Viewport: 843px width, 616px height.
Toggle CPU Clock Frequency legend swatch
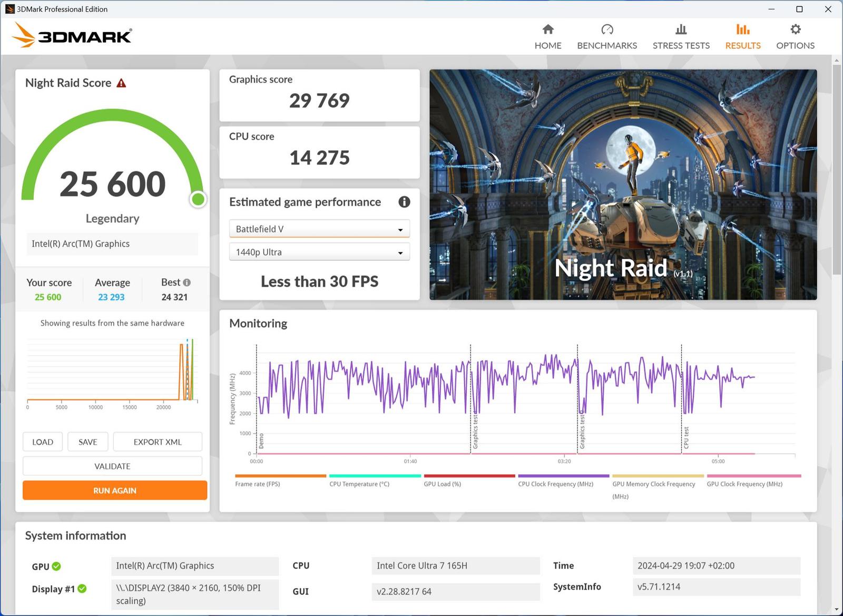[x=564, y=476]
